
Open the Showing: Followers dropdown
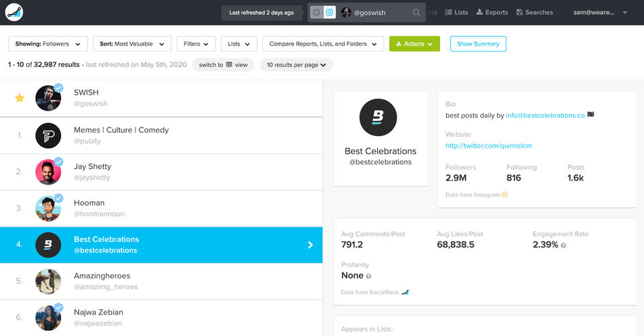48,44
